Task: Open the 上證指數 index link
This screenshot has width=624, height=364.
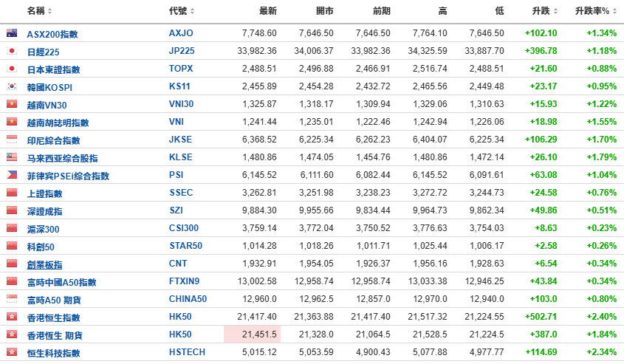Action: (44, 193)
